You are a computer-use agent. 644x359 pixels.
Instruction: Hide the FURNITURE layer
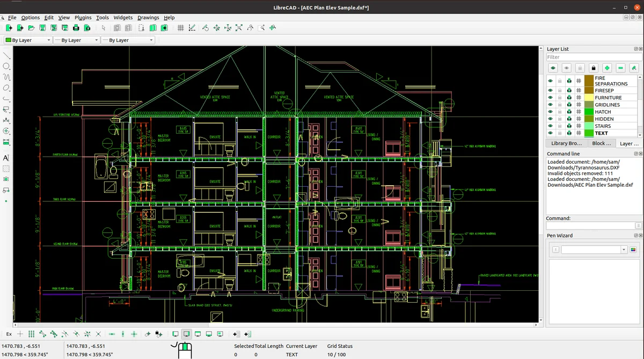550,98
